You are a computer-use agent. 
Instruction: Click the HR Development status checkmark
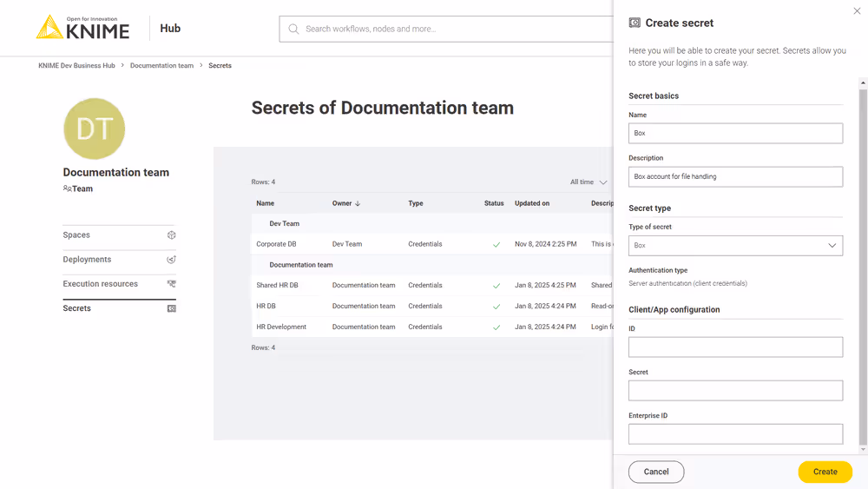pyautogui.click(x=496, y=327)
